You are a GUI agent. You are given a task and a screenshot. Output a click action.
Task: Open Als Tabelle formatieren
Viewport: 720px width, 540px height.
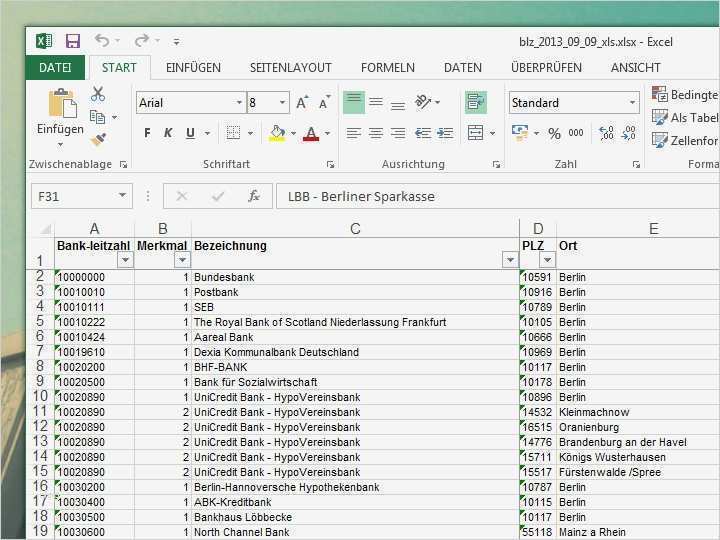click(x=685, y=118)
